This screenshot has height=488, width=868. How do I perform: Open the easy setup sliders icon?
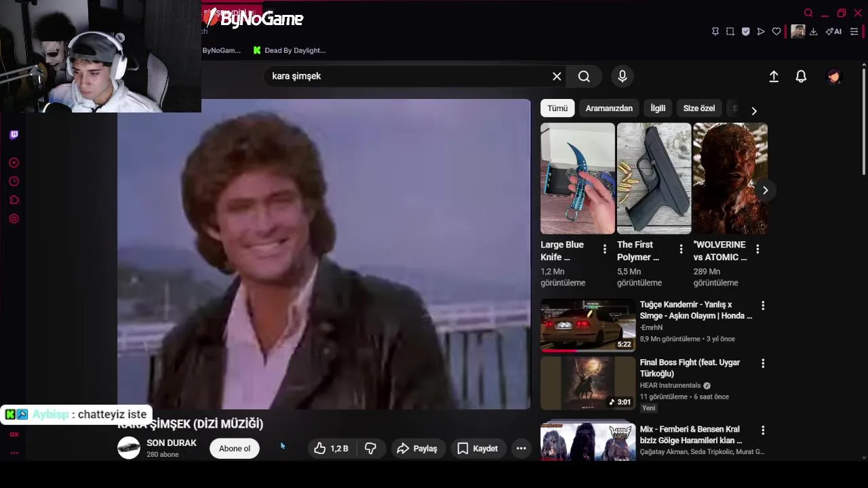pos(854,32)
